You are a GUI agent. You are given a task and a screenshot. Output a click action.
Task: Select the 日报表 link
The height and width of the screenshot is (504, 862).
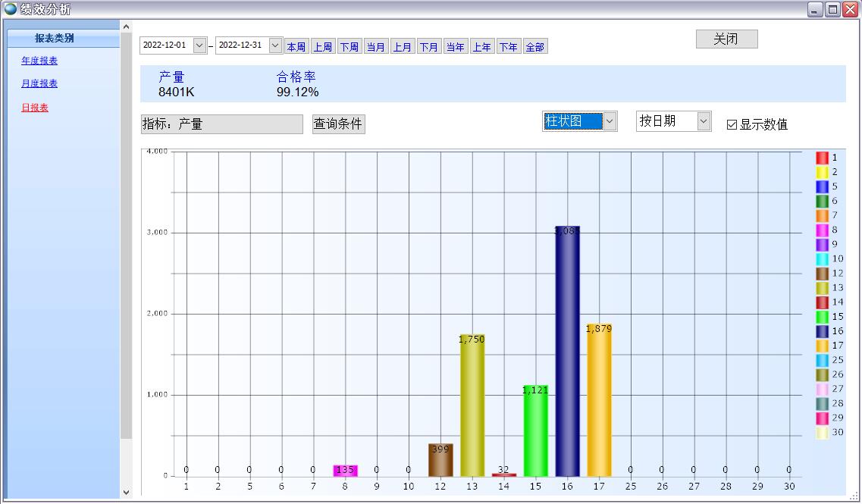(35, 108)
